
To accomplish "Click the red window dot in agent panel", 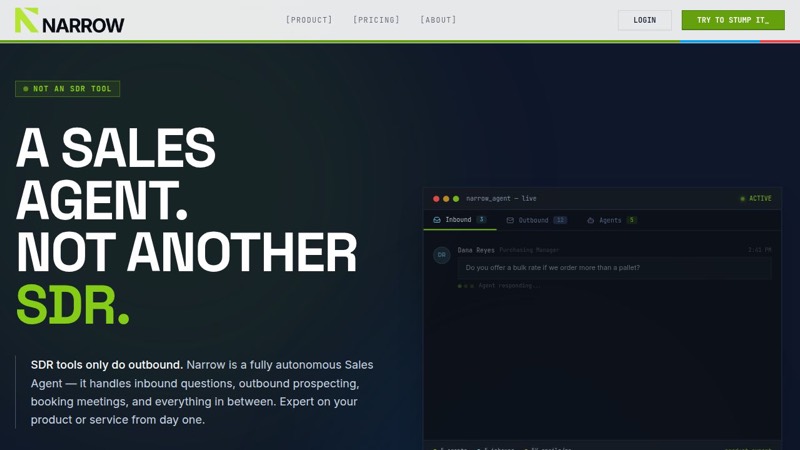I will [x=436, y=199].
